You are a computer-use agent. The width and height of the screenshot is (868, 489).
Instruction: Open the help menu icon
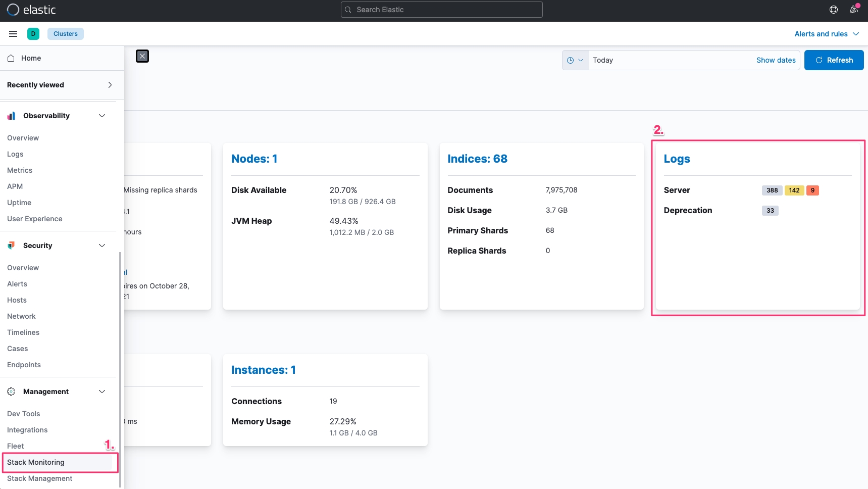point(834,10)
